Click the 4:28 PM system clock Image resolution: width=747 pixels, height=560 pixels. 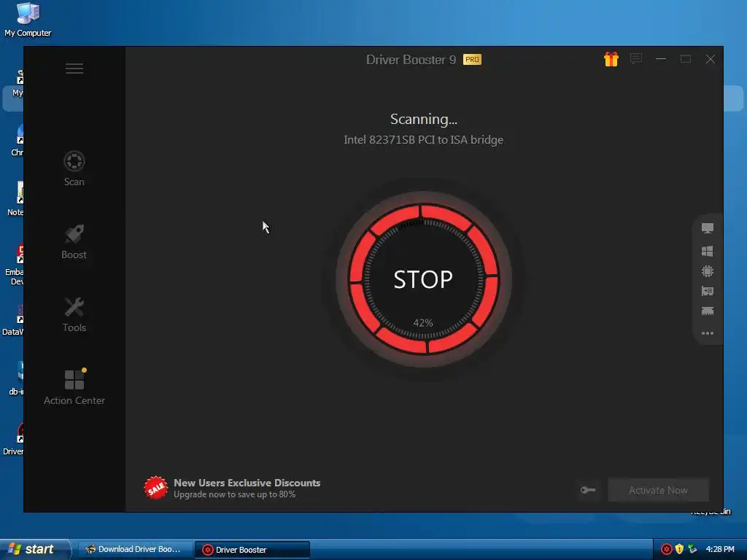(x=720, y=549)
